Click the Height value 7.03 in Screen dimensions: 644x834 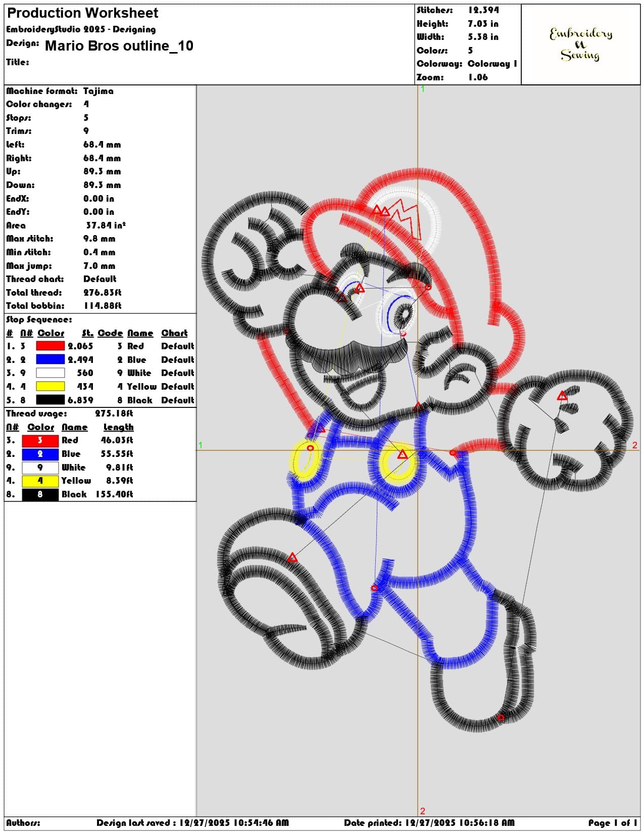tap(483, 24)
